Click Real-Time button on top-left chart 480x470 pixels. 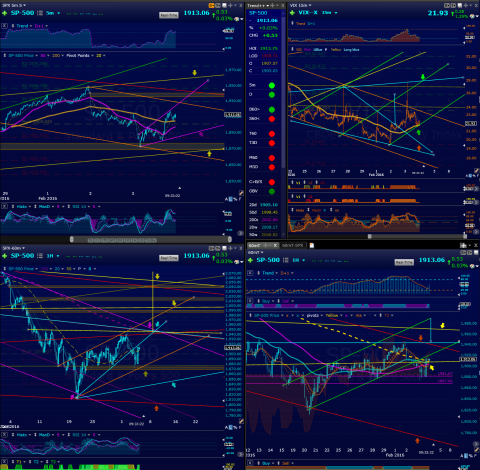[169, 15]
